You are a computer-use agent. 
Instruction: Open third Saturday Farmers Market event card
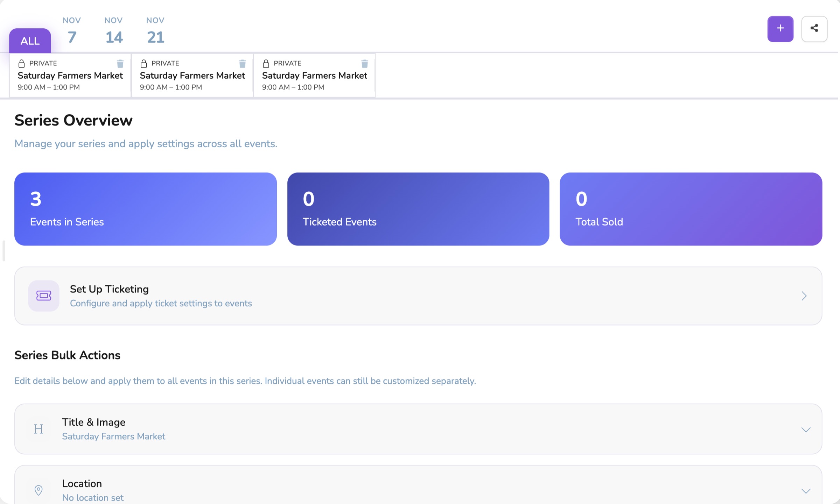(314, 75)
